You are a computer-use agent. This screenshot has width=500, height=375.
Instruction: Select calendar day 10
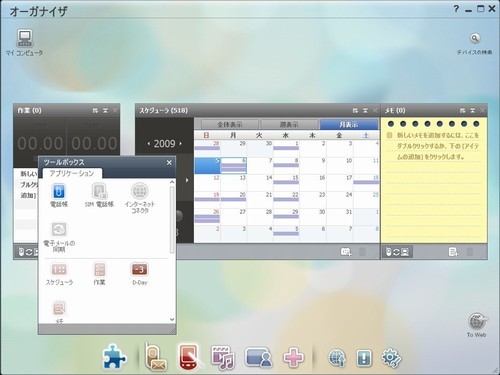(340, 165)
